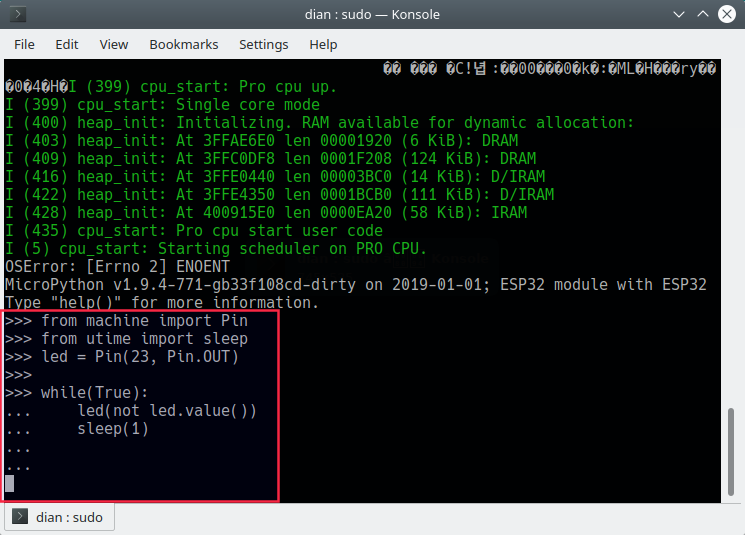Viewport: 745px width, 535px height.
Task: Click the window title 'dian : sudo — Konsole'
Action: [372, 14]
